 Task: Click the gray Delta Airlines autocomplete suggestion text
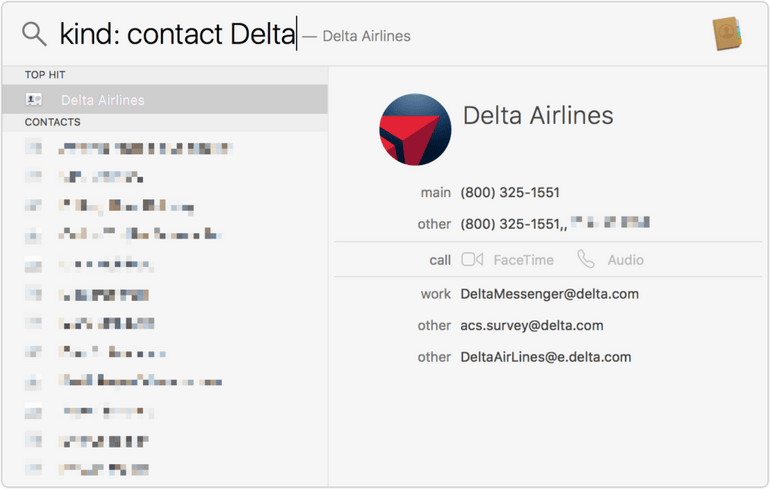pyautogui.click(x=366, y=36)
